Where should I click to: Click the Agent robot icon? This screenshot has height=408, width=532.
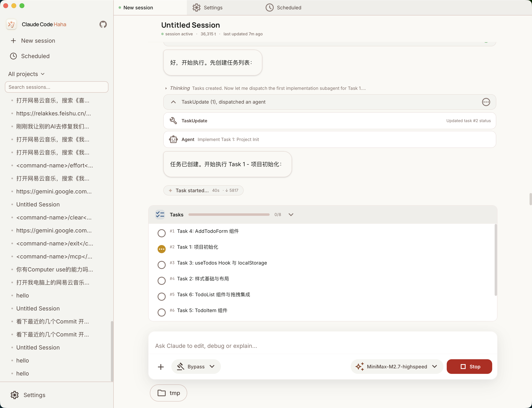coord(173,139)
